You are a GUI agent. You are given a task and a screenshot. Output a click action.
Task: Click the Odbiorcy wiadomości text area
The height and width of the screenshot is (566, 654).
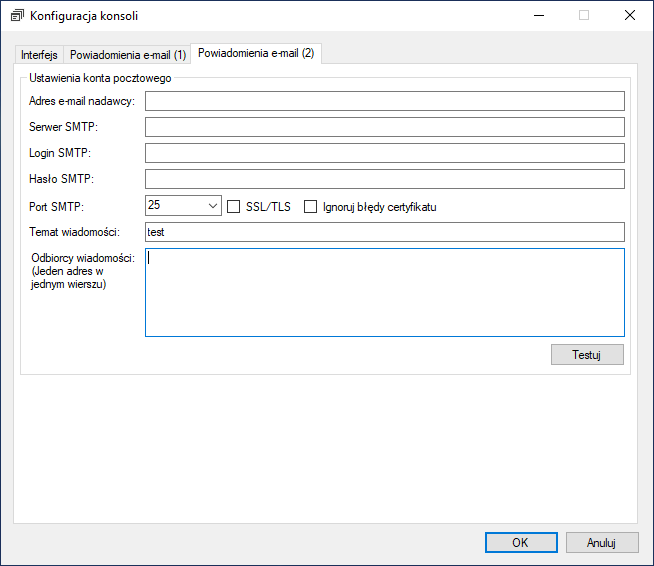pyautogui.click(x=385, y=292)
